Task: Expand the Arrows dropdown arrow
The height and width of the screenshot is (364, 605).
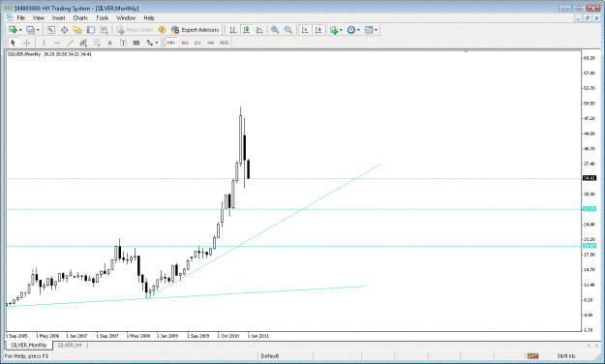Action: [156, 43]
